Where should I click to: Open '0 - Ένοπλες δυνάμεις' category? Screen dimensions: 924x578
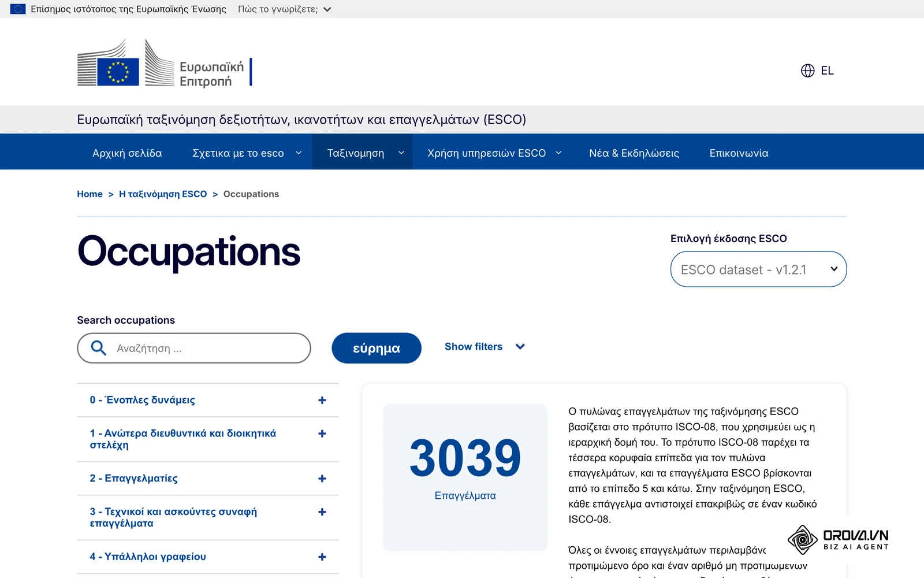click(x=142, y=400)
